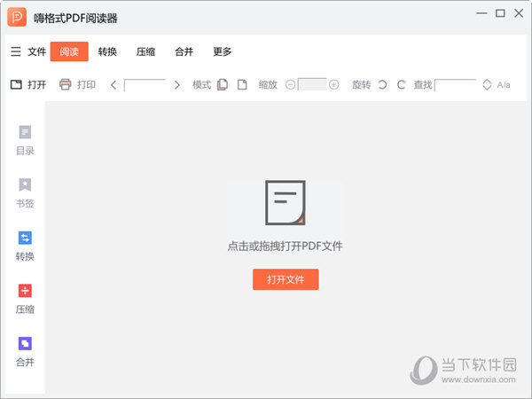Minimize the window
The width and height of the screenshot is (532, 399).
481,13
